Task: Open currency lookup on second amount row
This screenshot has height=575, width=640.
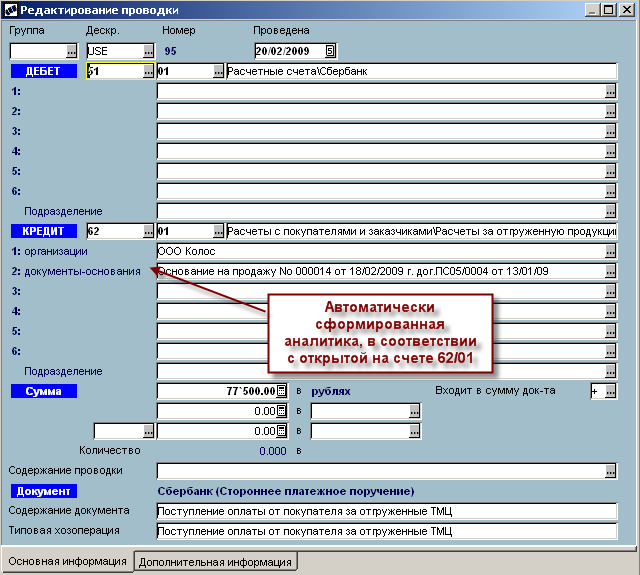Action: coord(414,411)
